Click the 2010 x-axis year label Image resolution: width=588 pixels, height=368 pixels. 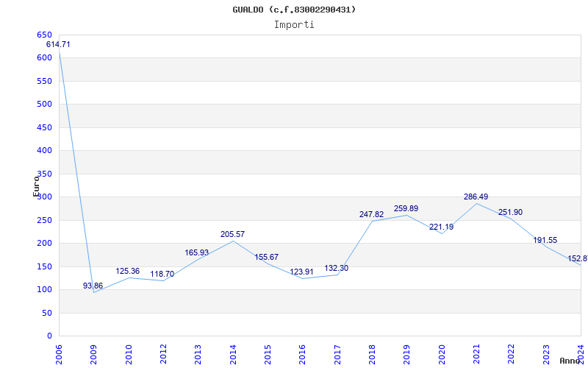[x=129, y=354]
